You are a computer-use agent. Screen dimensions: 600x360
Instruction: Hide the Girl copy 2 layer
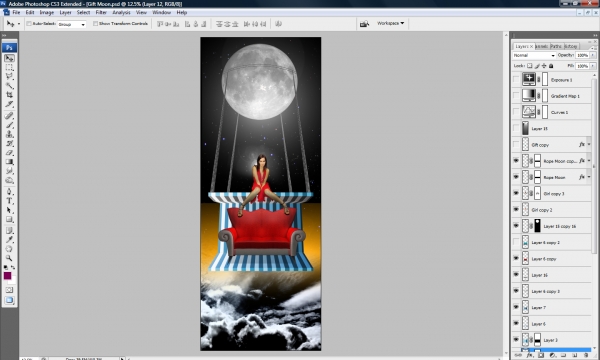pos(516,210)
